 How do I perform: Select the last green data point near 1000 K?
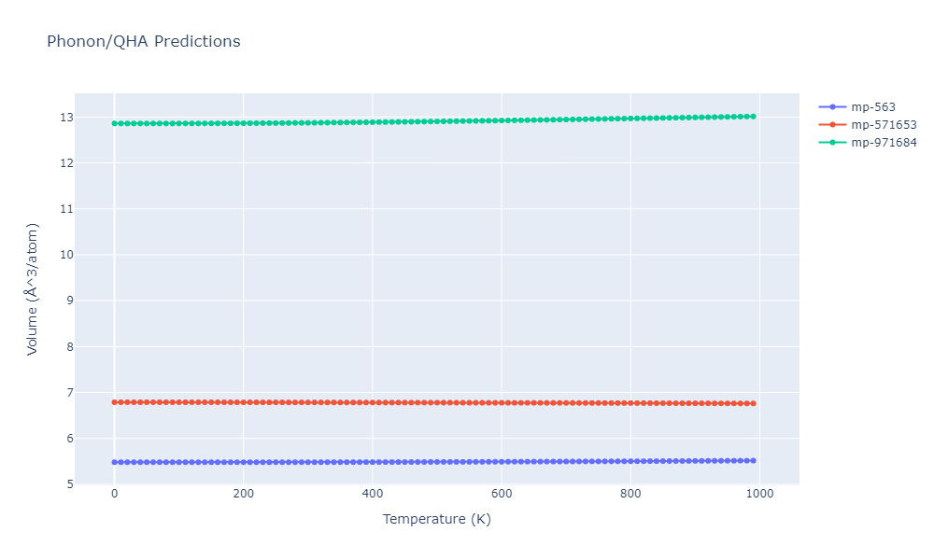point(753,117)
